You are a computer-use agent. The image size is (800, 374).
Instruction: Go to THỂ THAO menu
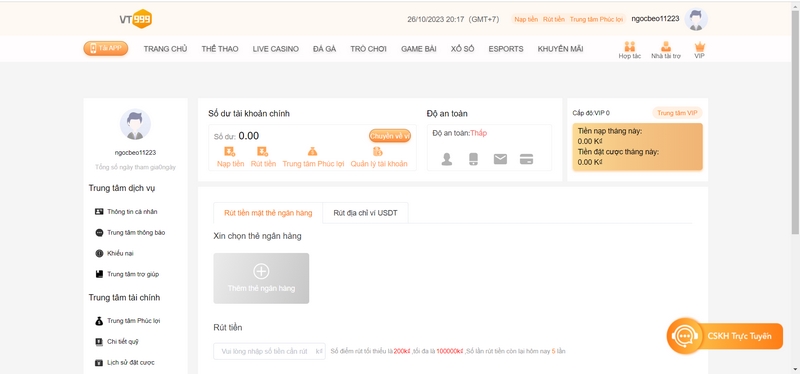(x=220, y=49)
